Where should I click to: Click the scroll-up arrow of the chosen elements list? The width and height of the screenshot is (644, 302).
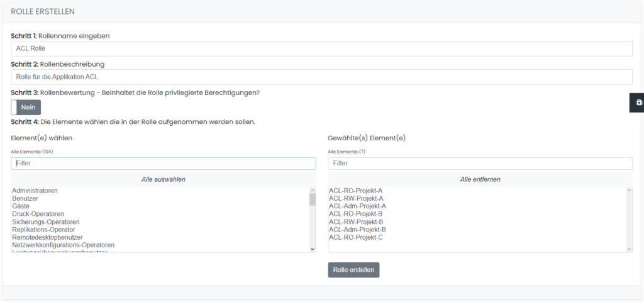pos(629,191)
